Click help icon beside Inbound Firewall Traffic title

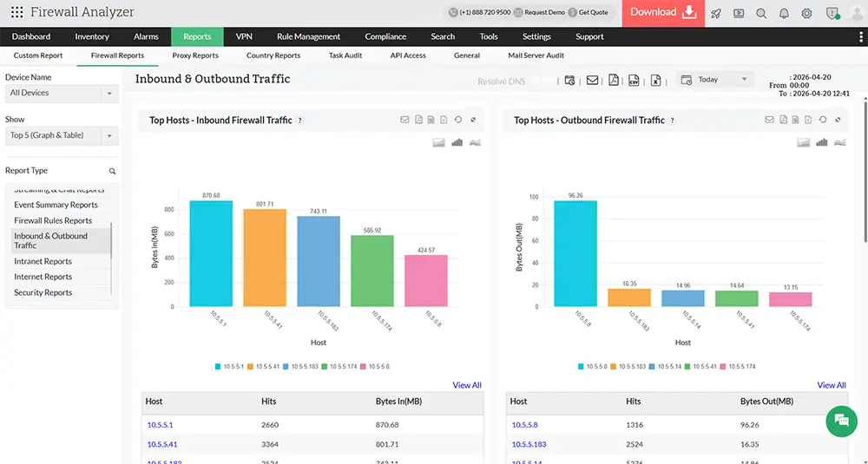pos(300,121)
